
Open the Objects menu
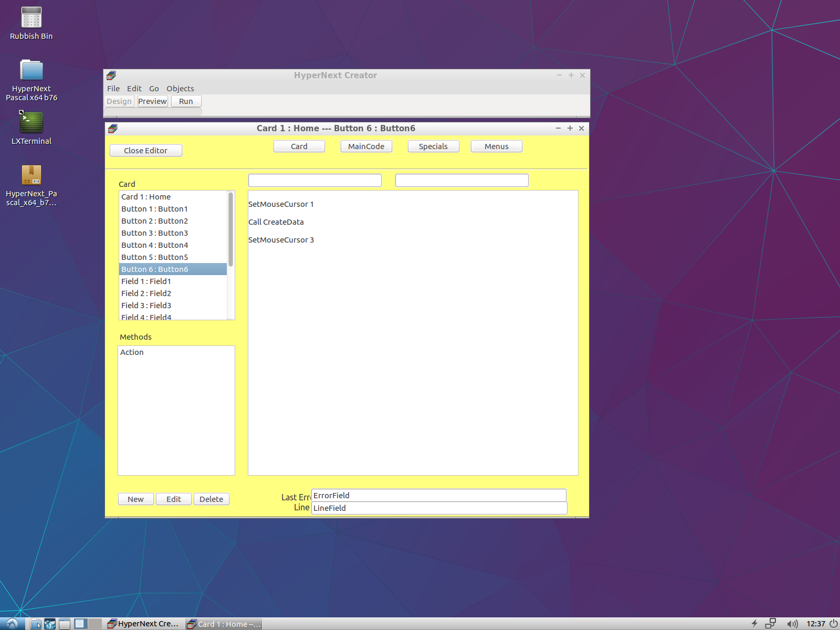(x=180, y=89)
